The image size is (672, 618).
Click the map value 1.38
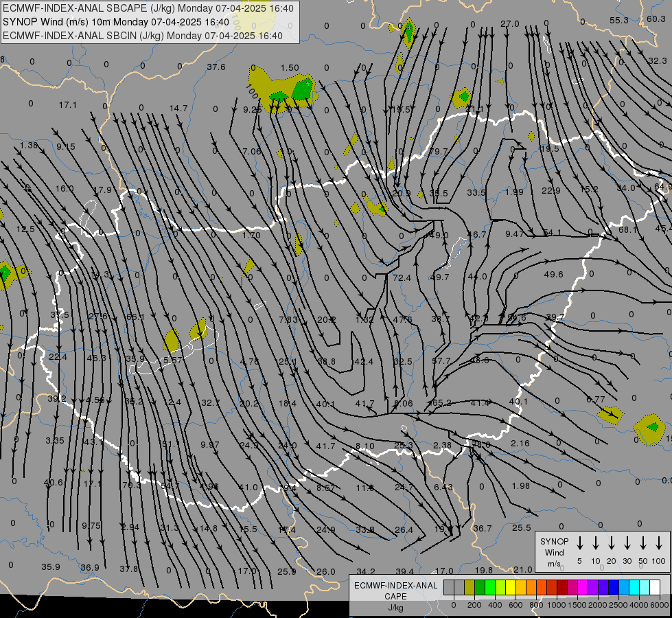coord(29,146)
